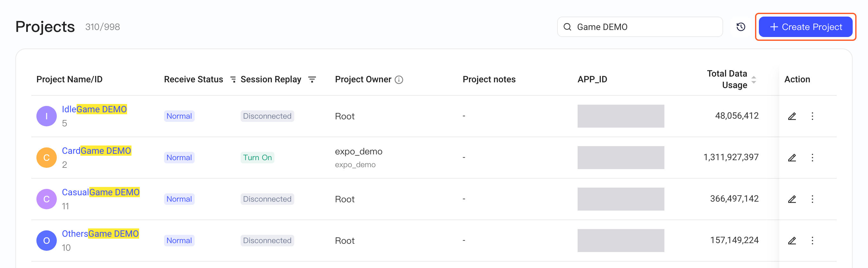Click the Project notes column header
The height and width of the screenshot is (268, 868).
point(489,79)
